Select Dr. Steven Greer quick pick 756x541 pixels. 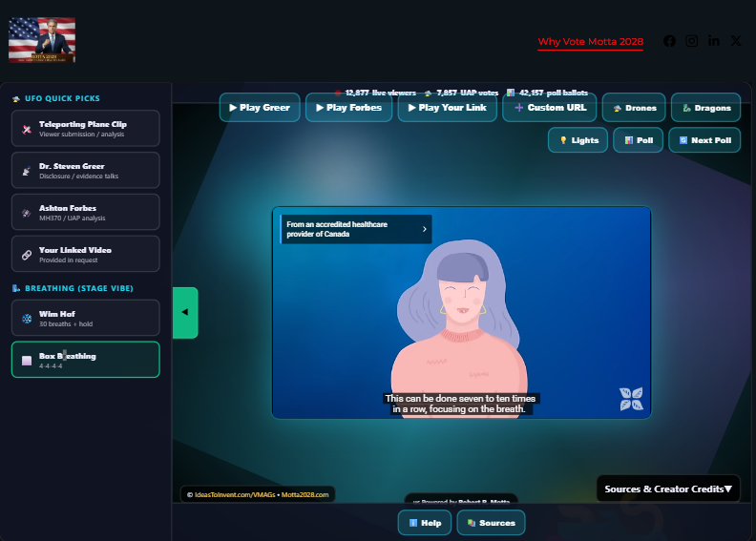click(85, 170)
